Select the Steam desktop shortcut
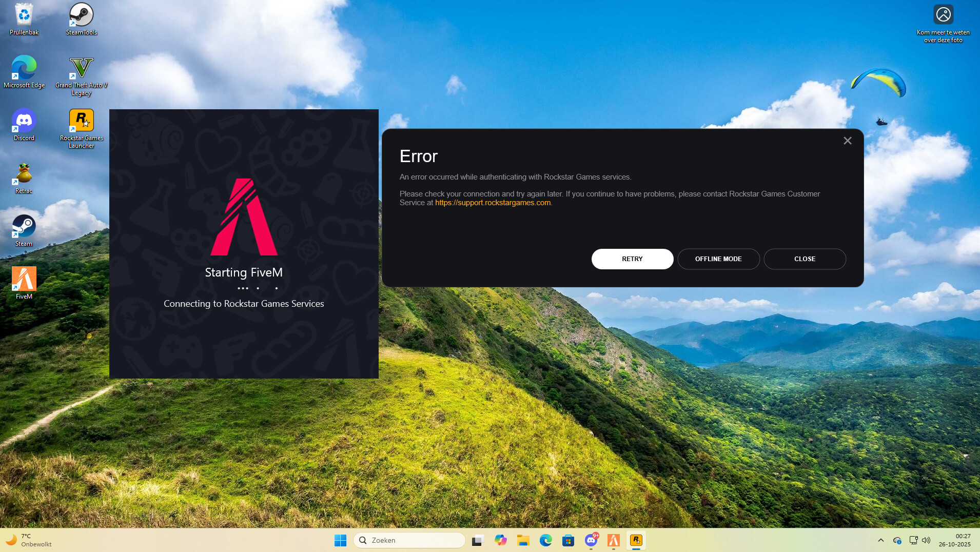 click(x=24, y=230)
